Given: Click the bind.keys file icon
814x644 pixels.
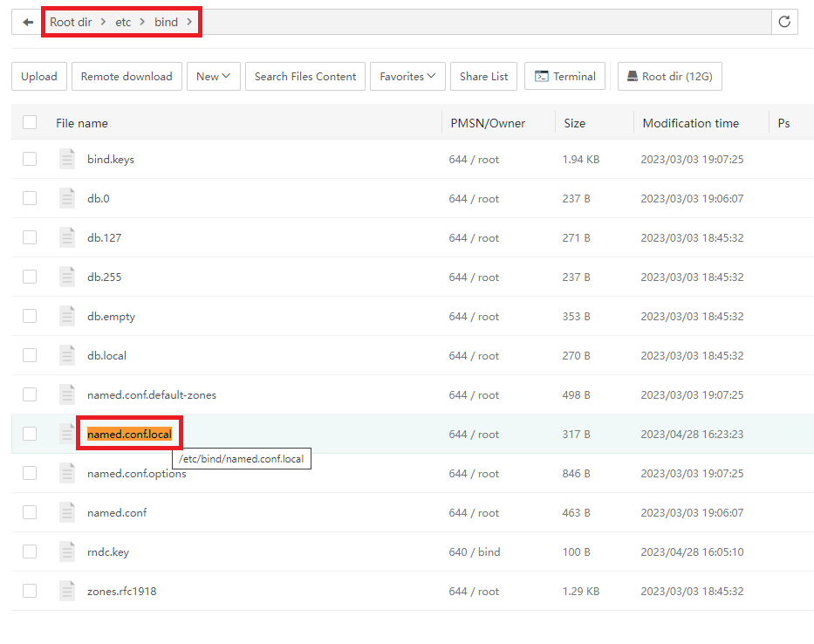Looking at the screenshot, I should pyautogui.click(x=67, y=160).
